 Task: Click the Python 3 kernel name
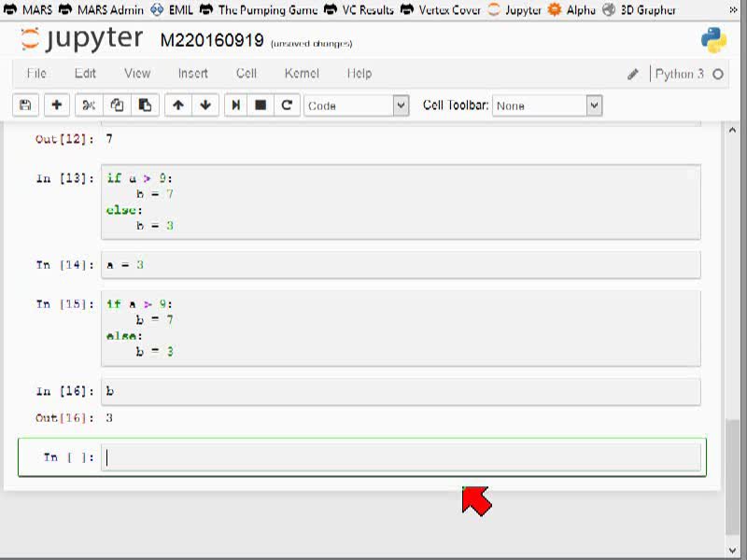[x=680, y=74]
